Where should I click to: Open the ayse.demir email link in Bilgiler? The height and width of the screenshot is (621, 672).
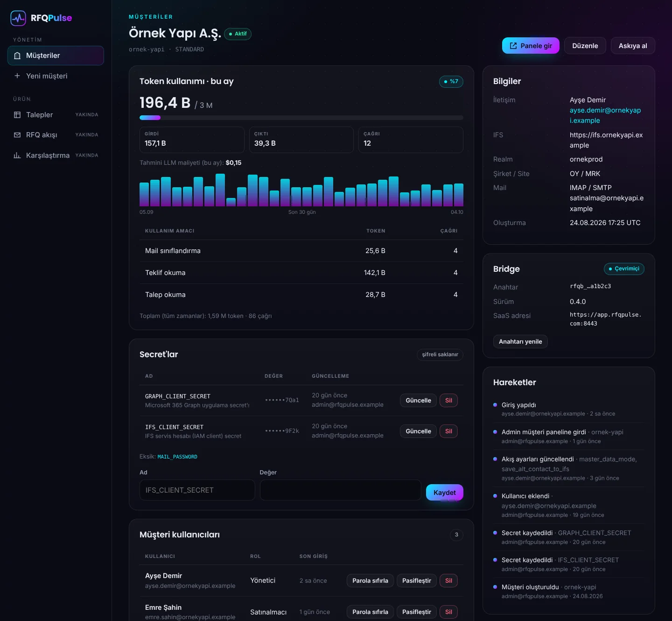[605, 115]
